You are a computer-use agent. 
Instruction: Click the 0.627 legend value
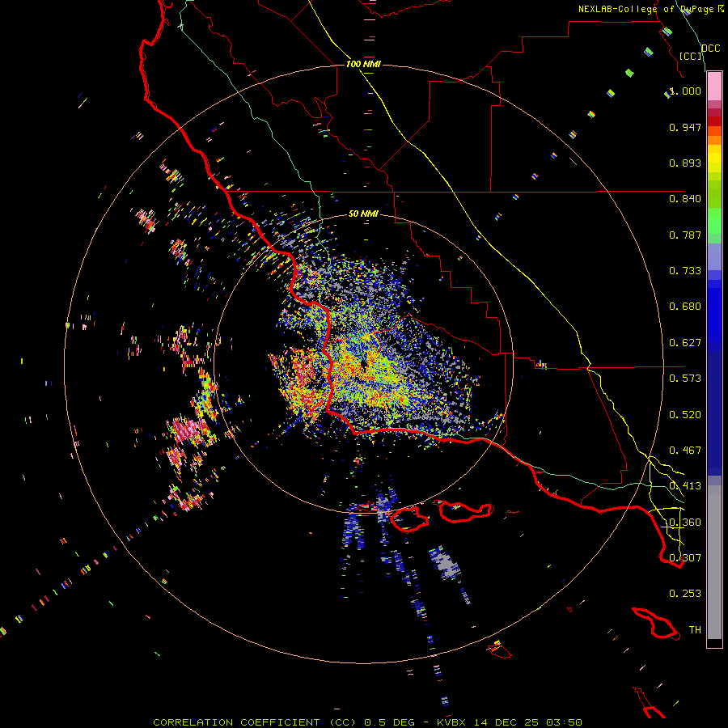pos(685,343)
